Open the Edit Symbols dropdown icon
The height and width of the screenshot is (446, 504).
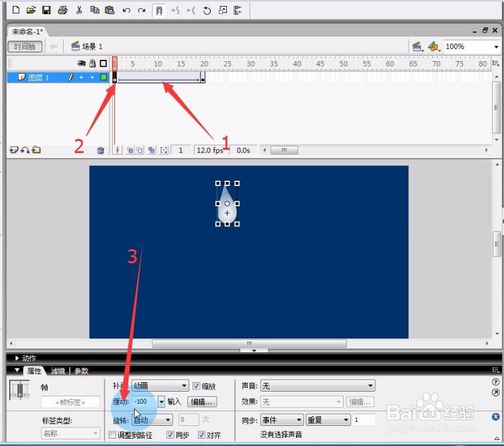click(434, 47)
